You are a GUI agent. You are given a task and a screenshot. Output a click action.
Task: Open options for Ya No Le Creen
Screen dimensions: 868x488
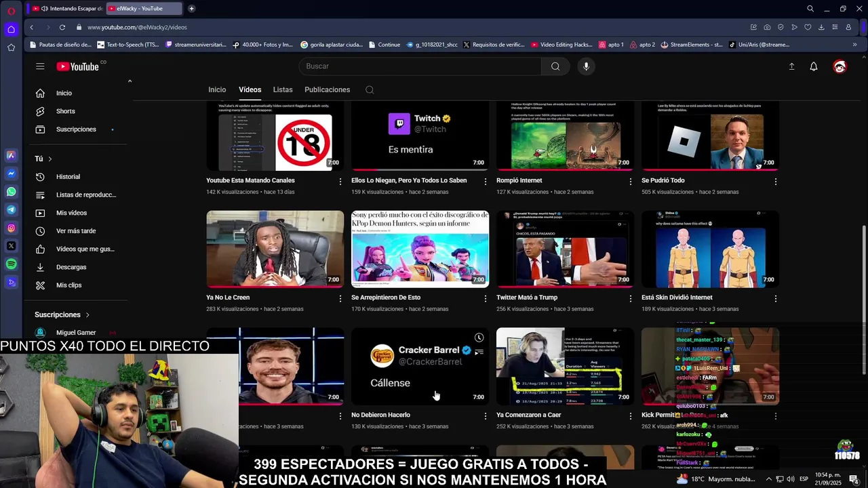[340, 298]
